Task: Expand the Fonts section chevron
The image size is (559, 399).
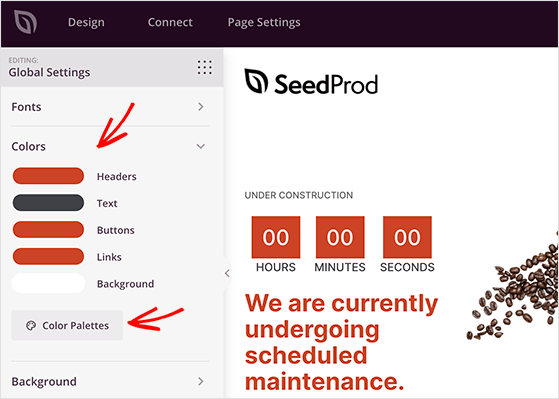Action: click(201, 107)
